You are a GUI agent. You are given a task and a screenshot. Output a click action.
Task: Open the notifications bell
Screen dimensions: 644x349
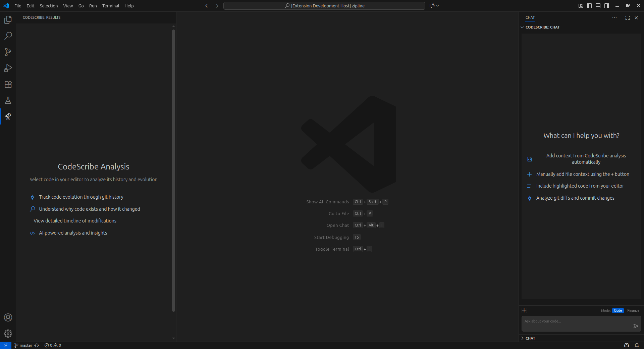click(637, 345)
